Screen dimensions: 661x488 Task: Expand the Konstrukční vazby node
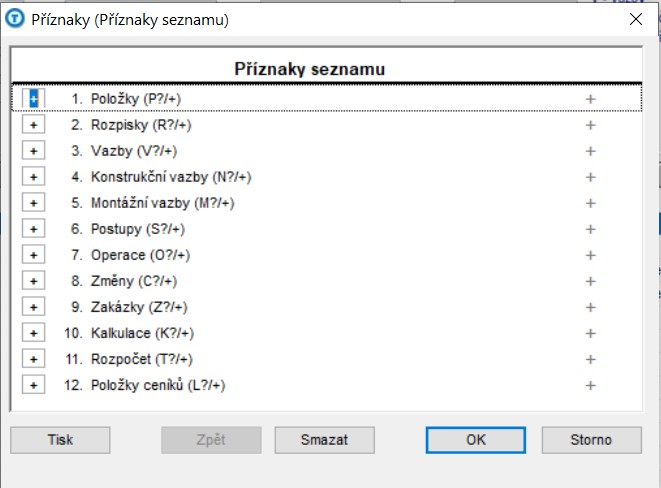pyautogui.click(x=33, y=177)
